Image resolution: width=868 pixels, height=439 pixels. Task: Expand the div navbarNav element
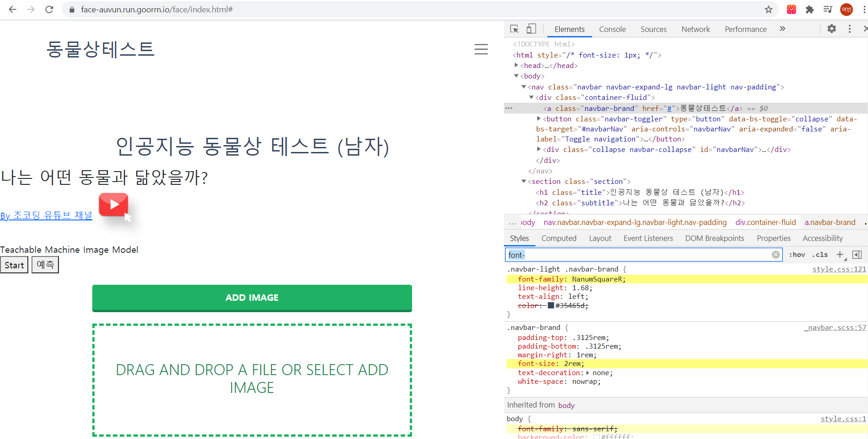(539, 149)
